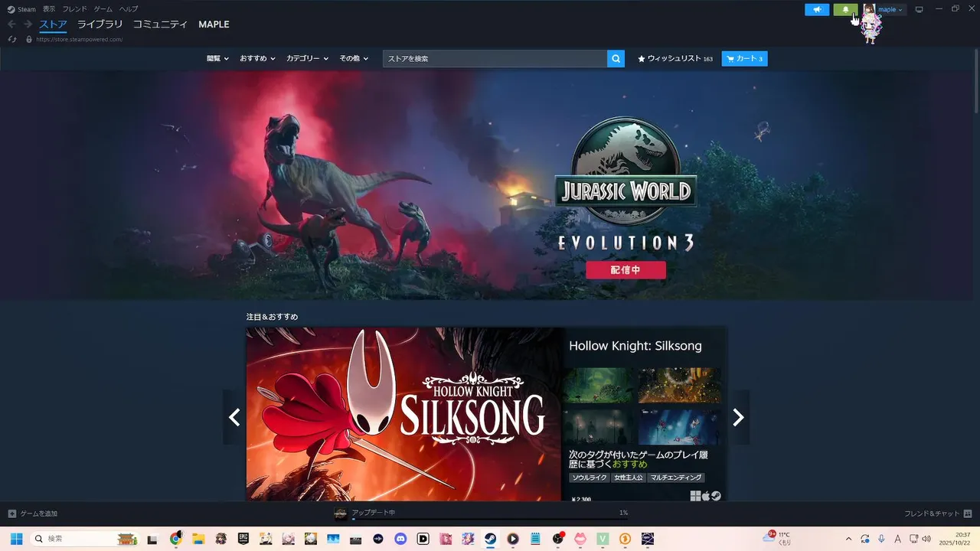Expand the カテゴリー dropdown
980x551 pixels.
[307, 58]
